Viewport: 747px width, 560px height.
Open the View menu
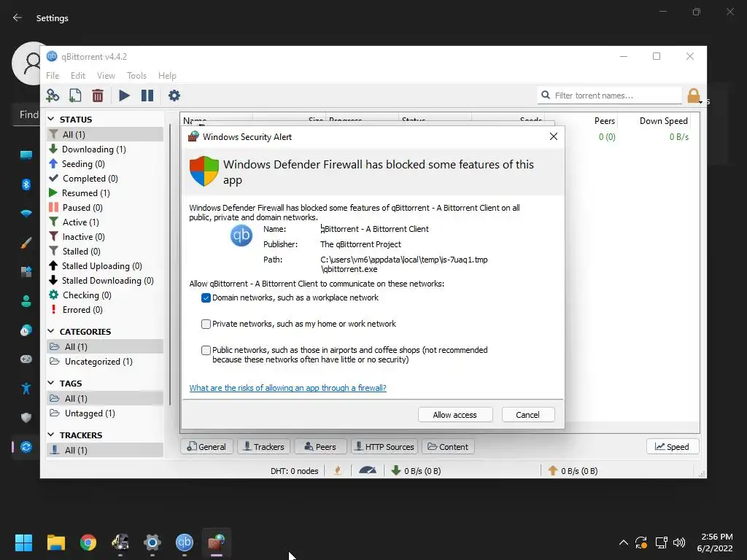point(106,76)
